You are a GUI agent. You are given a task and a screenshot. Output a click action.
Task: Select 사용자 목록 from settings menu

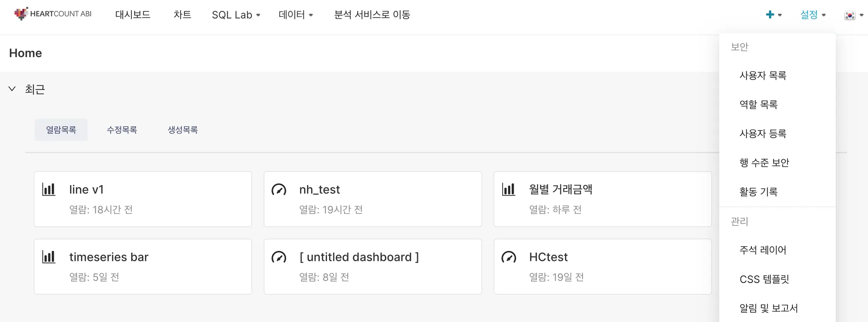(x=763, y=75)
